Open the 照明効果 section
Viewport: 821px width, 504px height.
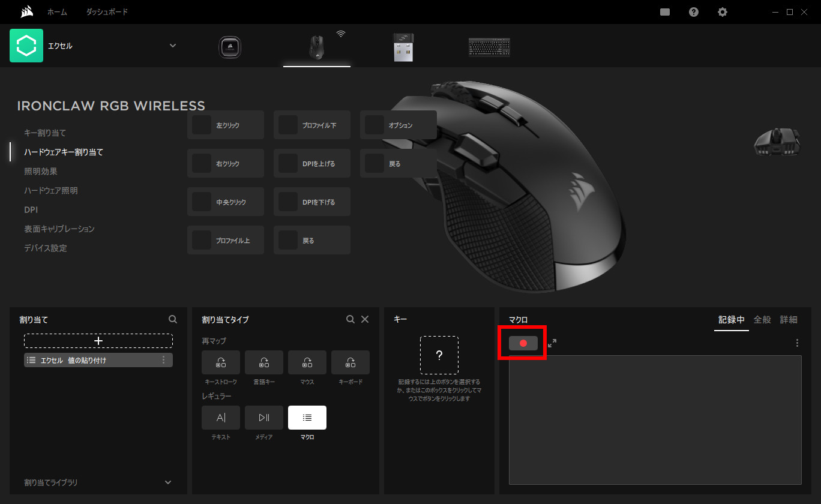[x=41, y=171]
